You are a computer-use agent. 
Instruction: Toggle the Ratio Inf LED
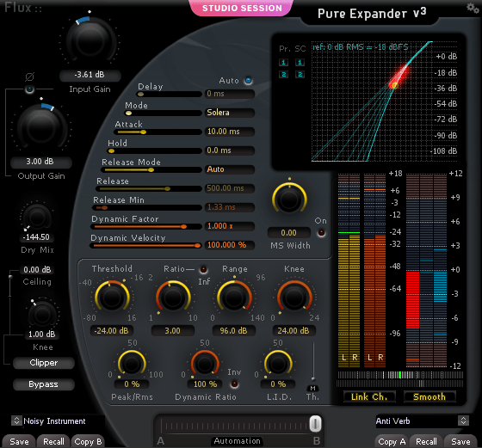(x=203, y=270)
